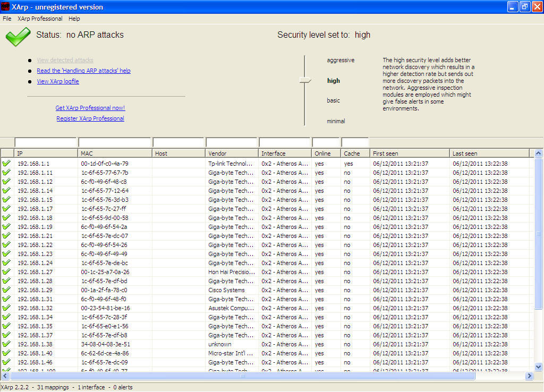Open the XArp Professional menu
544x392 pixels.
40,19
